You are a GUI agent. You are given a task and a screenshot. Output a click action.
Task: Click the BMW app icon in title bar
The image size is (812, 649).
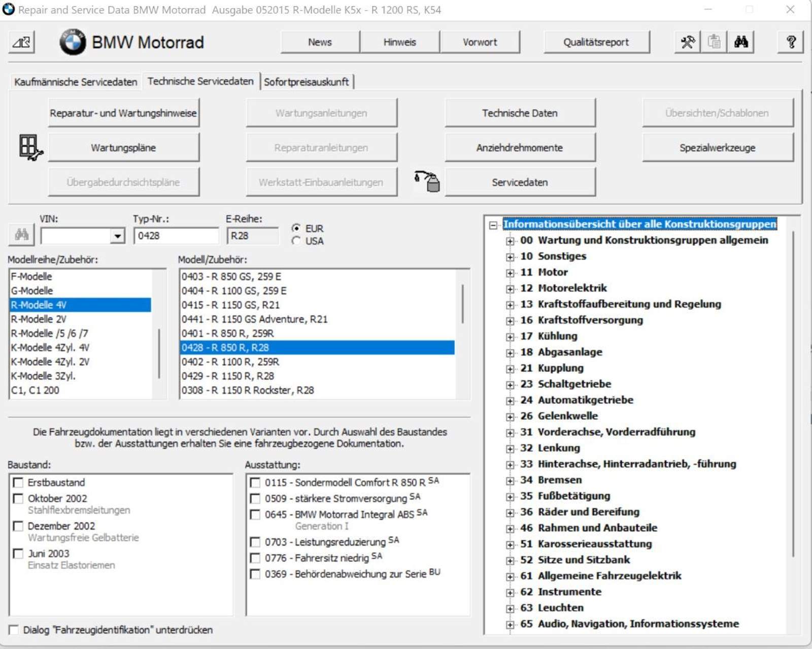click(x=9, y=10)
